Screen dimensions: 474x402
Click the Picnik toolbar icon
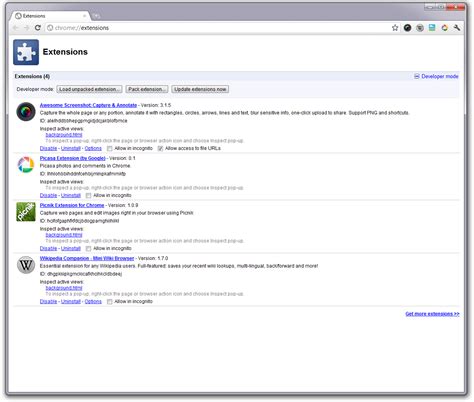432,28
